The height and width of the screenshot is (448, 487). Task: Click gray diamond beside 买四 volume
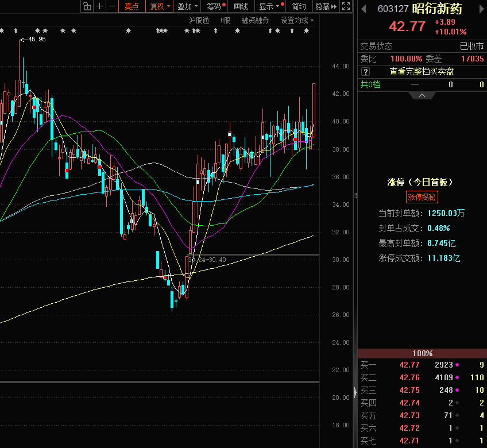coord(457,403)
